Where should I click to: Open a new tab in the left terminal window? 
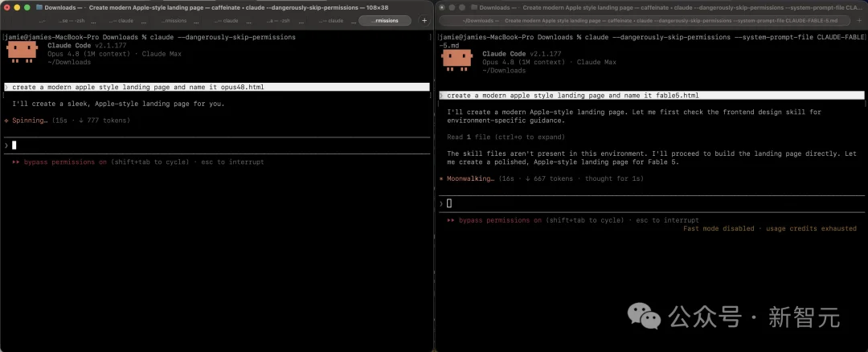tap(424, 20)
